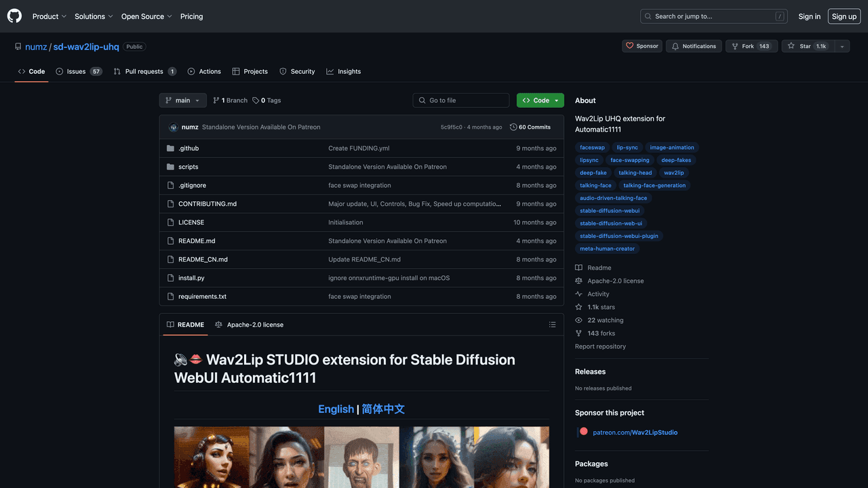Image resolution: width=868 pixels, height=488 pixels.
Task: Open the Security tab
Action: coord(297,71)
